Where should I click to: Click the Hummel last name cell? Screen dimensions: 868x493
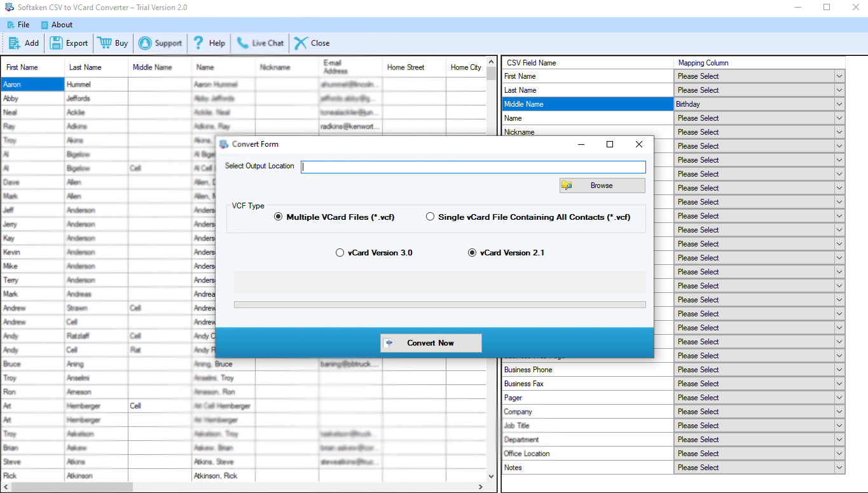coord(96,84)
